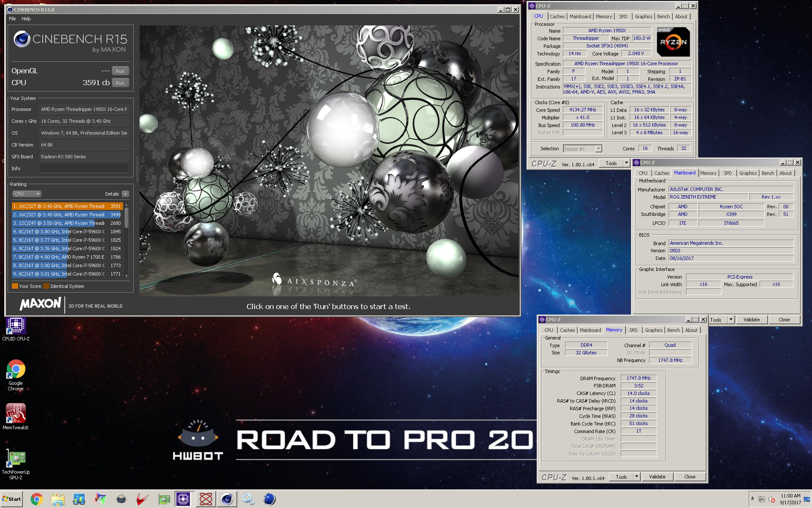Screen dimensions: 812x508
Task: Click the purple CPU-Z chip taskbar icon
Action: pos(184,500)
